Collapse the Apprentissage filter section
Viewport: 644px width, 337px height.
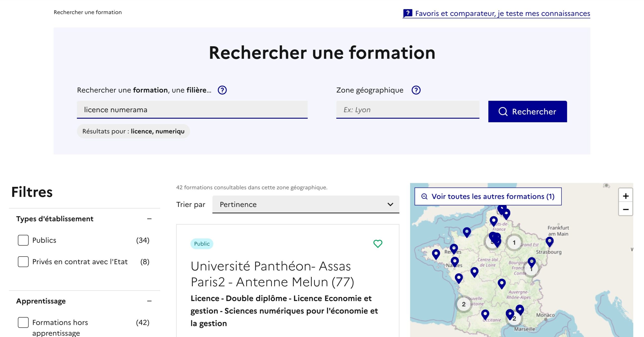149,301
